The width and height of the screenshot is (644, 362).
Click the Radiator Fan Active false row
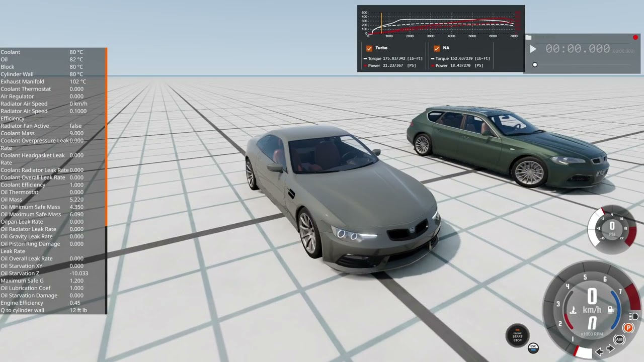click(53, 126)
